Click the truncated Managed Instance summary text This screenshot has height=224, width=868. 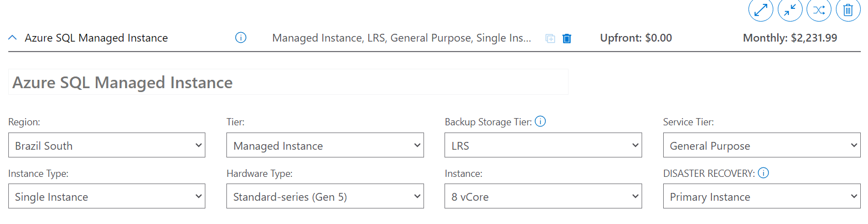pyautogui.click(x=401, y=38)
